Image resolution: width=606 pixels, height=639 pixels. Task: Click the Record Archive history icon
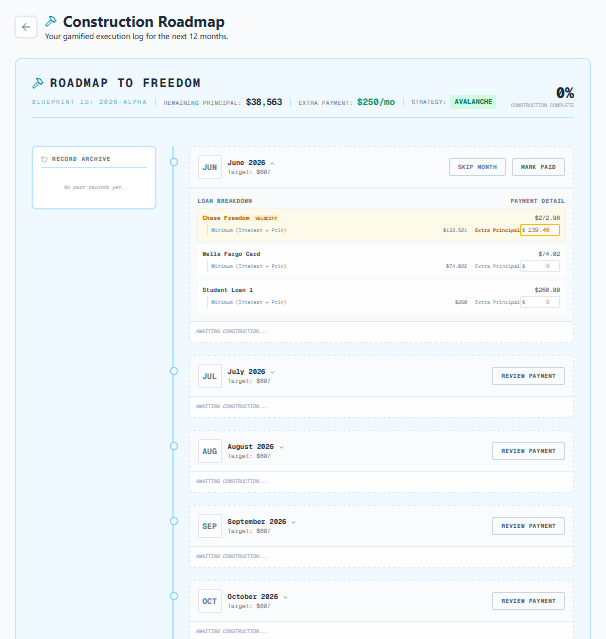(x=44, y=159)
